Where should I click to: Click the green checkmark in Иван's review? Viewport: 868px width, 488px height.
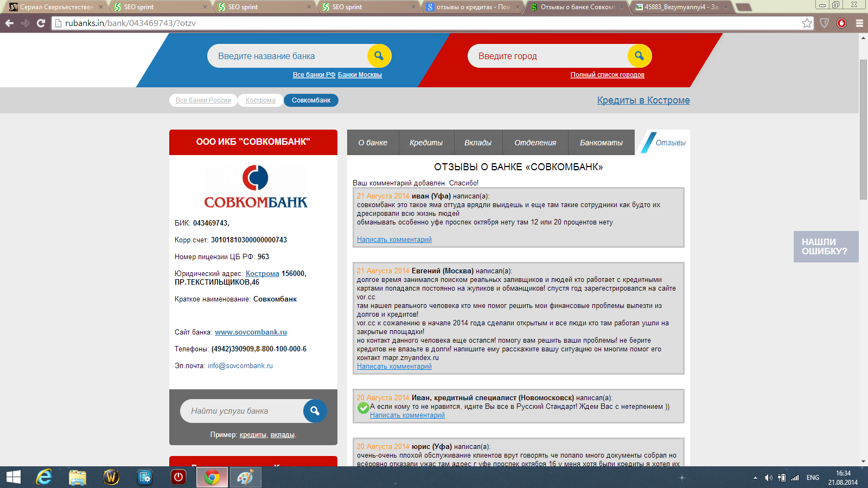(x=363, y=408)
